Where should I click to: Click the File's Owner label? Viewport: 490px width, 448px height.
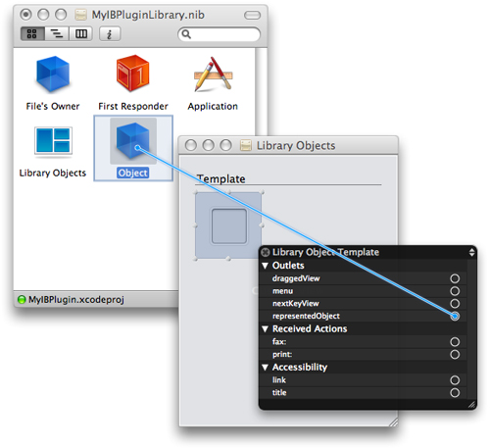pyautogui.click(x=53, y=106)
